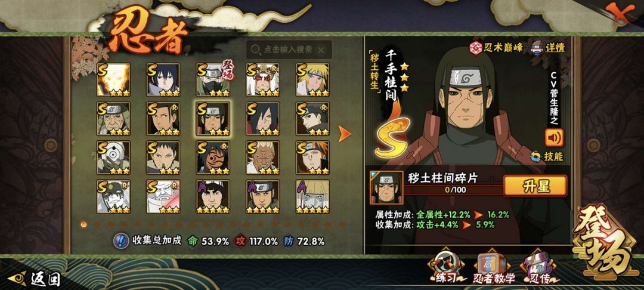Open 忍术巅峰 emblem
Image resolution: width=644 pixels, height=290 pixels.
pyautogui.click(x=496, y=47)
